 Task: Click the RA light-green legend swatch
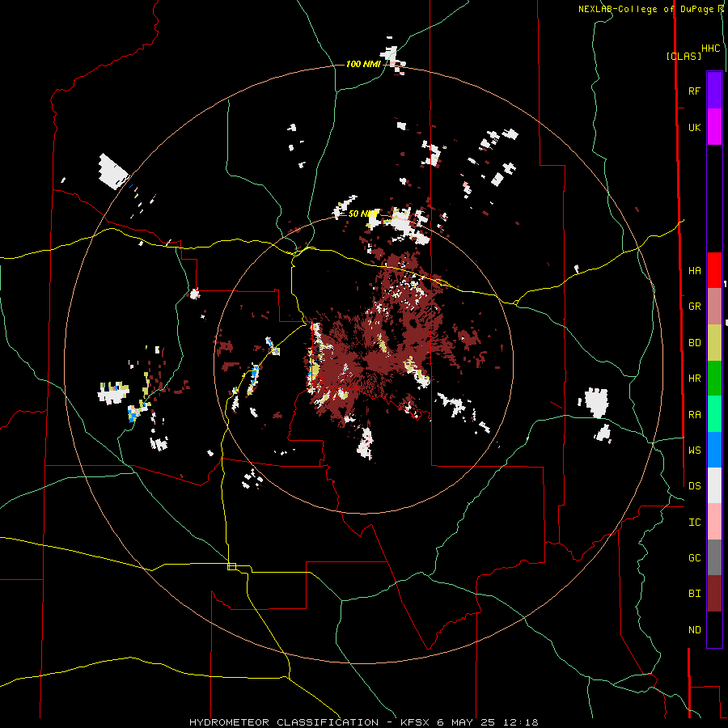[x=714, y=414]
